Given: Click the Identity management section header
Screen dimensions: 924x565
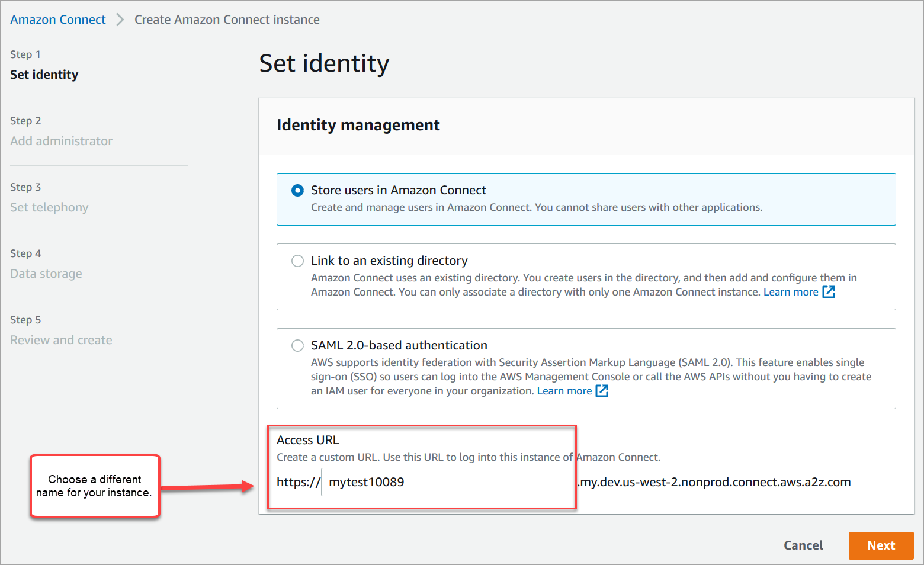Looking at the screenshot, I should coord(358,125).
